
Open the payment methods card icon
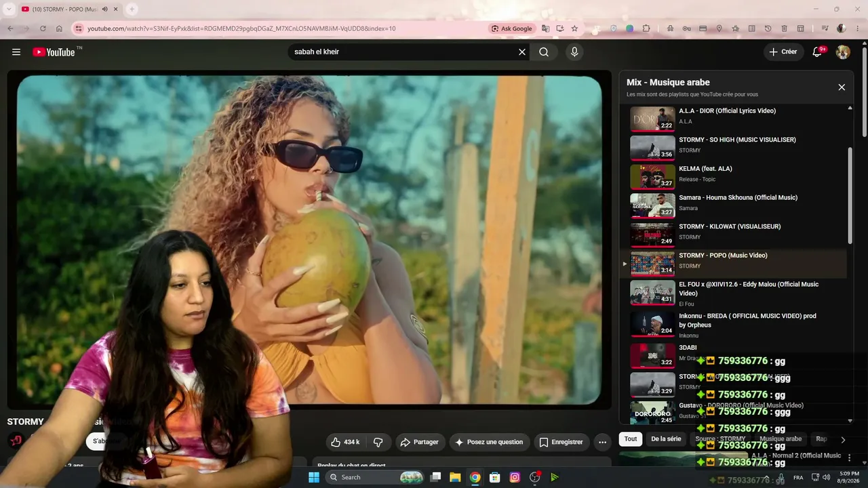click(x=703, y=28)
